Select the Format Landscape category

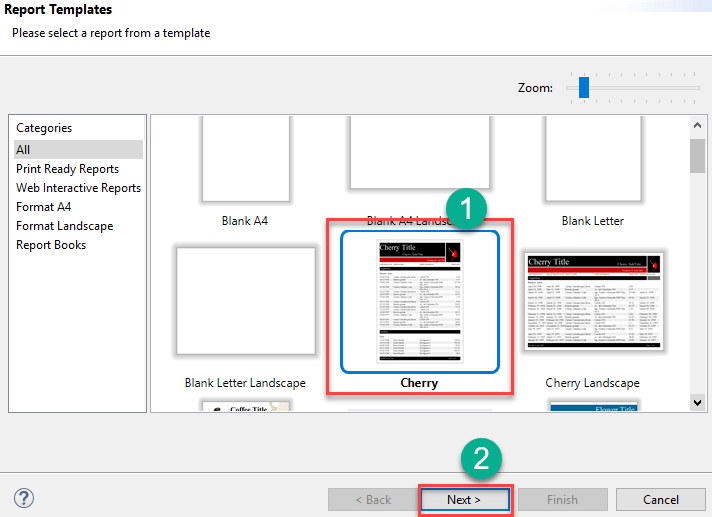64,226
